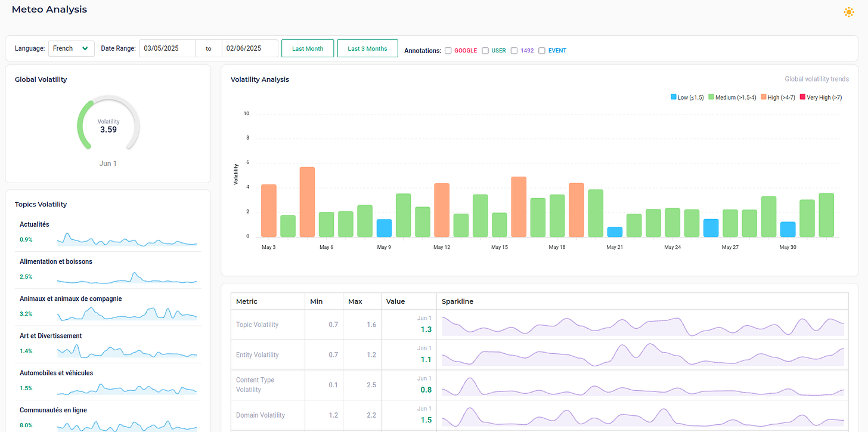Click the Meteo Analysis page title
Viewport: 868px width, 432px height.
49,10
